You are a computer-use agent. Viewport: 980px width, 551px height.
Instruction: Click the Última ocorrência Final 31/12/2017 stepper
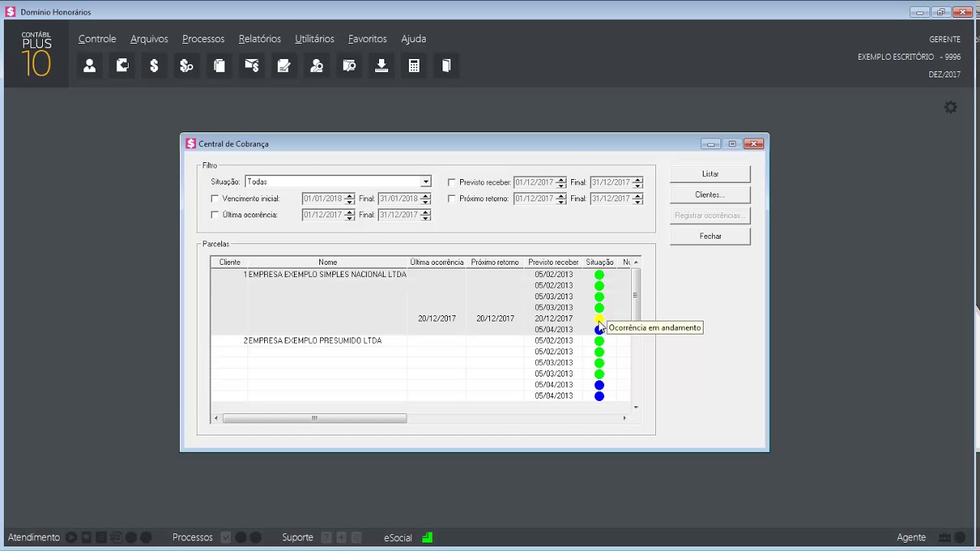(426, 215)
